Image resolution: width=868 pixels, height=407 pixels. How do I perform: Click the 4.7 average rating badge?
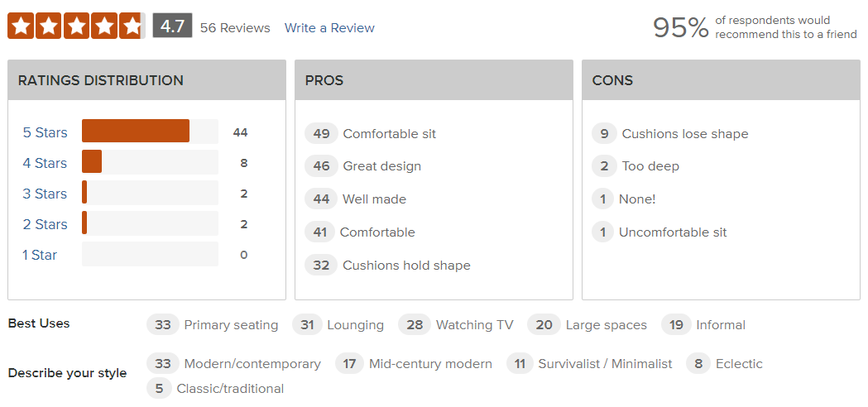(172, 26)
